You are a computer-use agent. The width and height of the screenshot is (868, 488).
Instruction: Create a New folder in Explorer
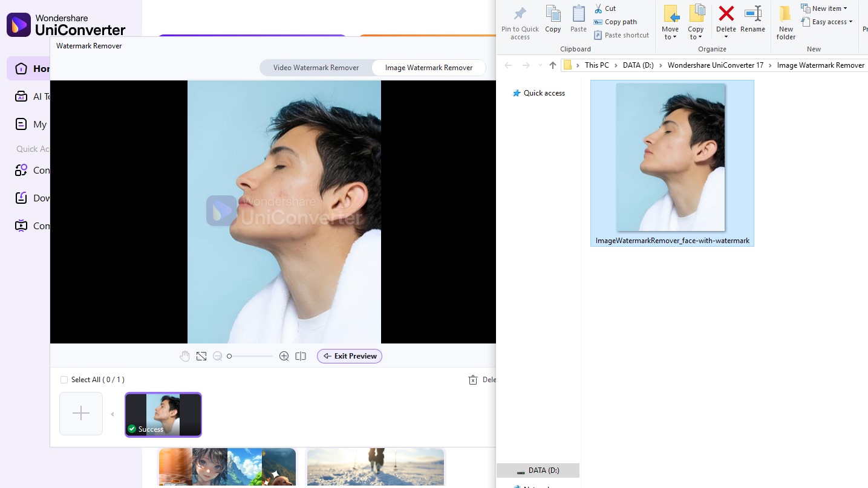pos(786,23)
